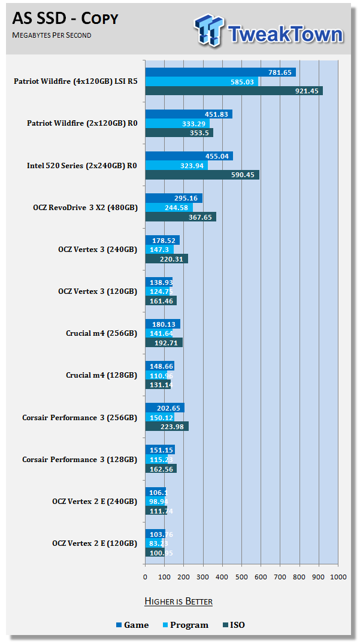Screen dimensions: 360x644
Task: Click the 115.23 Program bar value
Action: pyautogui.click(x=161, y=459)
